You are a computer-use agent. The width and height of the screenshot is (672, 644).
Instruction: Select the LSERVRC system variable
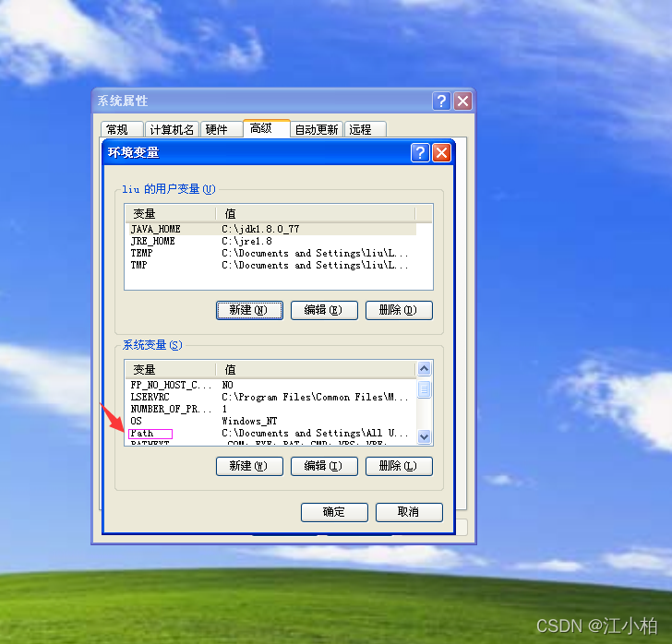click(x=271, y=398)
